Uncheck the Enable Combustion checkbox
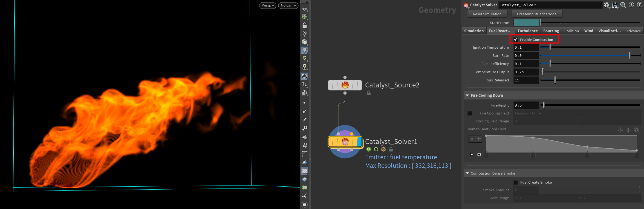This screenshot has height=209, width=644. [516, 40]
